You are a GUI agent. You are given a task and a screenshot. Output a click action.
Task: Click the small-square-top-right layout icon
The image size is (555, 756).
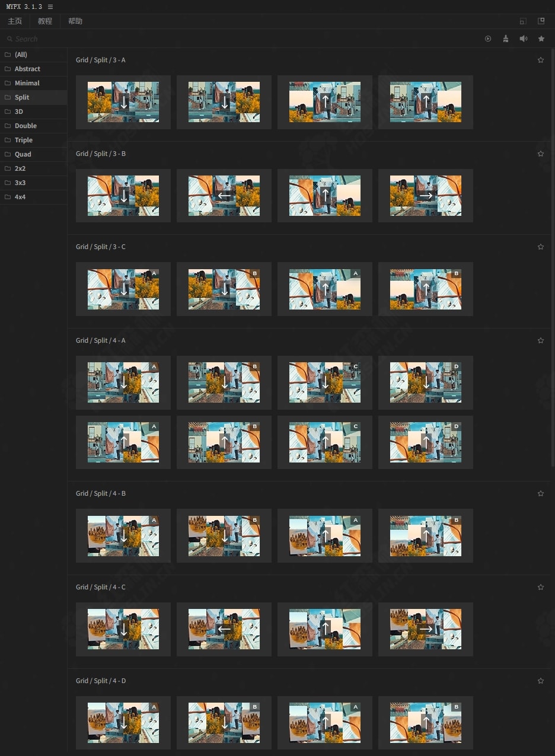tap(541, 21)
